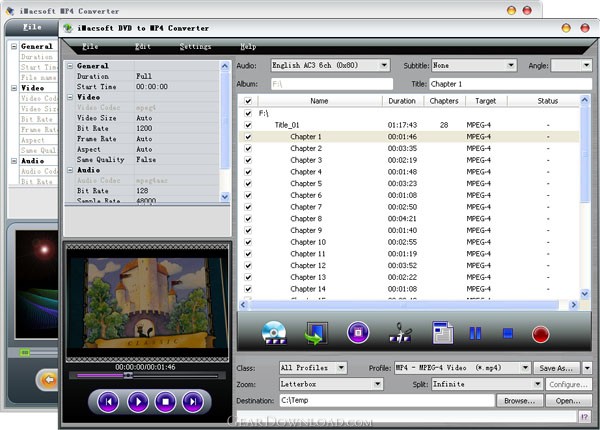
Task: Click into the Album text field
Action: tap(332, 84)
